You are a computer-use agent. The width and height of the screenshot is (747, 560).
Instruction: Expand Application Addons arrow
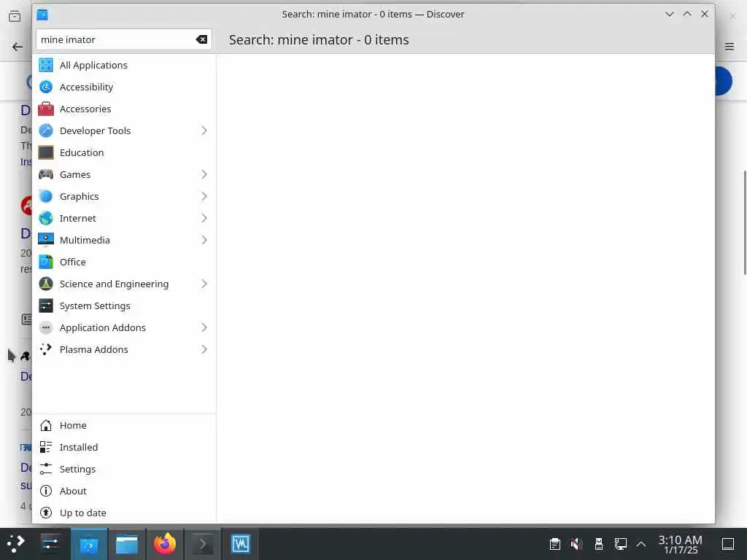coord(204,327)
